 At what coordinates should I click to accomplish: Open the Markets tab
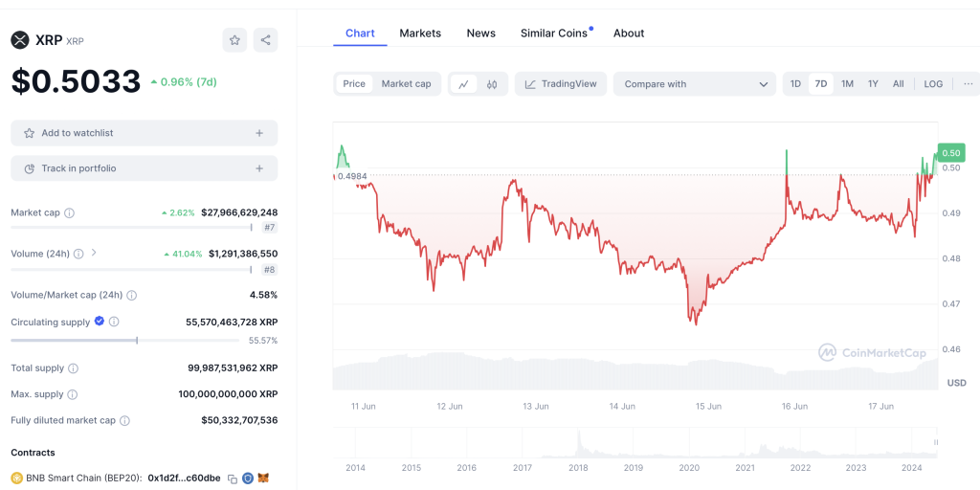tap(420, 33)
